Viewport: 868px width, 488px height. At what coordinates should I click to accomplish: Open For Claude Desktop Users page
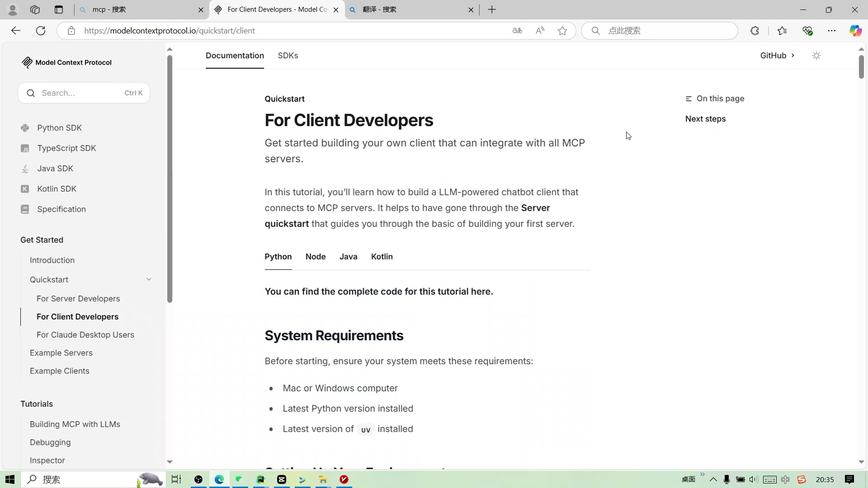(85, 335)
